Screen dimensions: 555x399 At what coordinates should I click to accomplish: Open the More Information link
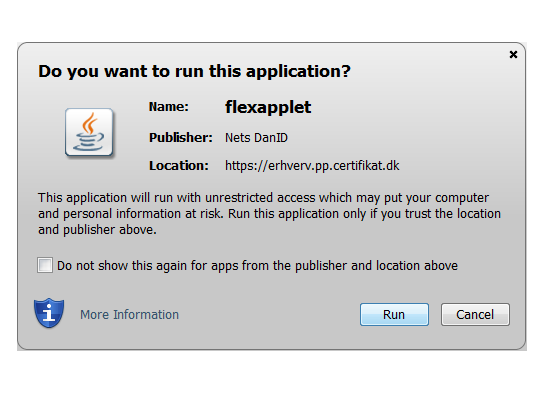(130, 315)
